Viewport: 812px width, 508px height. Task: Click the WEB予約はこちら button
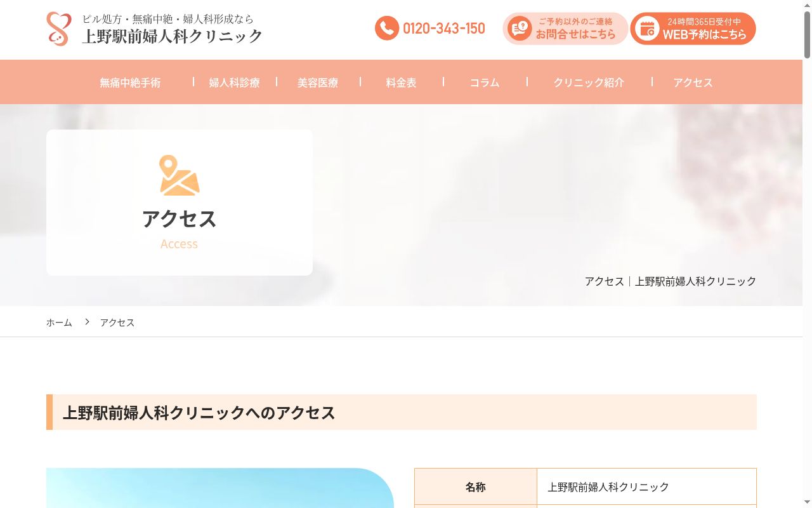click(x=693, y=29)
